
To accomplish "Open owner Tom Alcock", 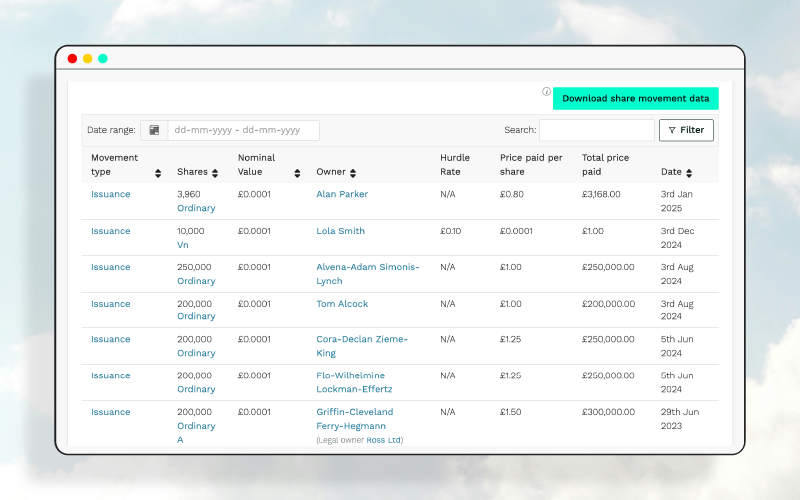I will click(342, 304).
